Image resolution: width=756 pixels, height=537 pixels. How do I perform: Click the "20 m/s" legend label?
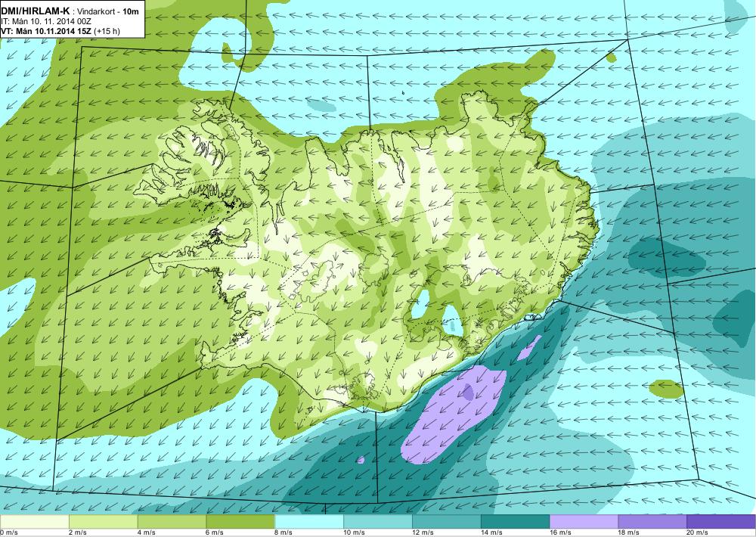coord(698,532)
